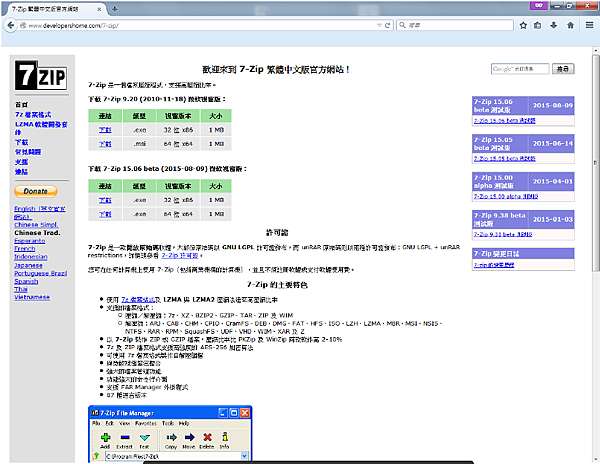The image size is (600, 464).
Task: Open View menu in 7-Zip File Manager
Action: click(x=125, y=423)
